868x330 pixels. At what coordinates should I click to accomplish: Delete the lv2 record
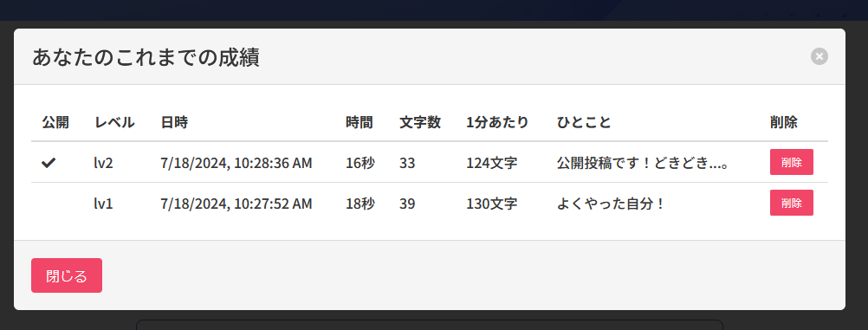792,162
